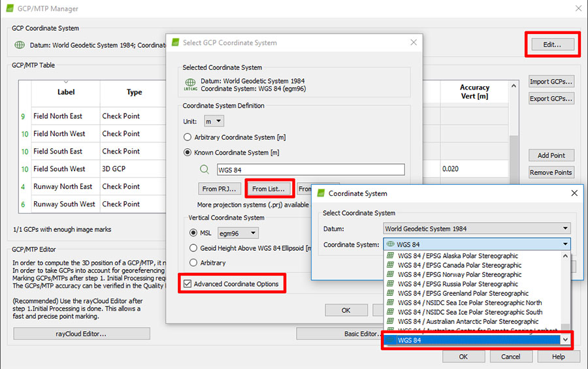Click grid icon next to Alaska Polar Stereographic
This screenshot has width=588, height=369.
click(x=391, y=256)
